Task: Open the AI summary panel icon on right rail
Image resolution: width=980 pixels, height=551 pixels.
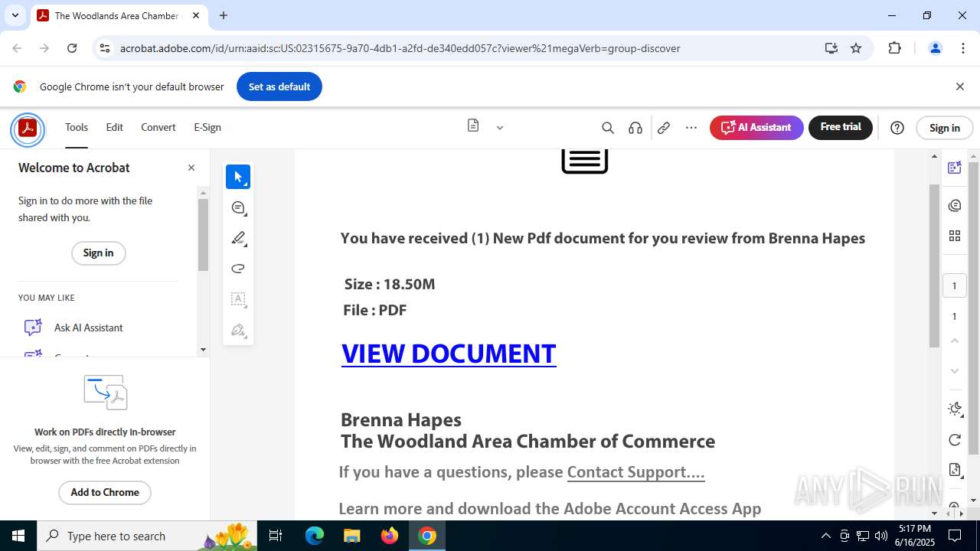Action: (x=955, y=168)
